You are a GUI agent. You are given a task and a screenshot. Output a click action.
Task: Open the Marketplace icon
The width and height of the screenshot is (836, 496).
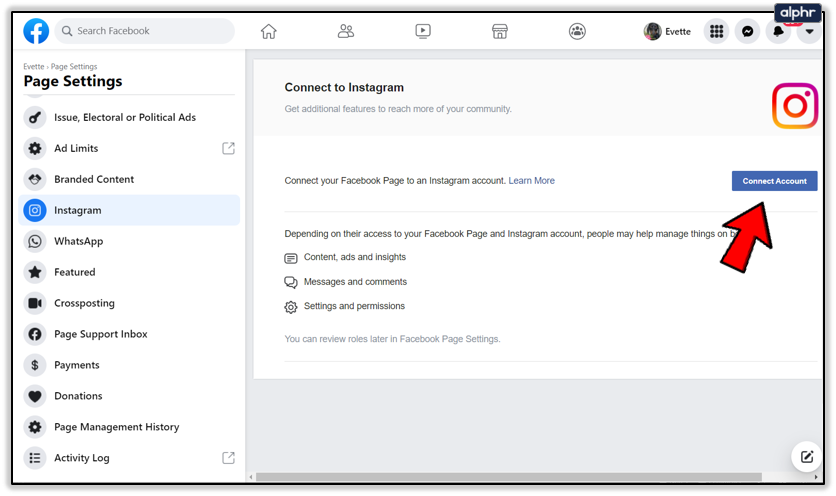coord(500,31)
